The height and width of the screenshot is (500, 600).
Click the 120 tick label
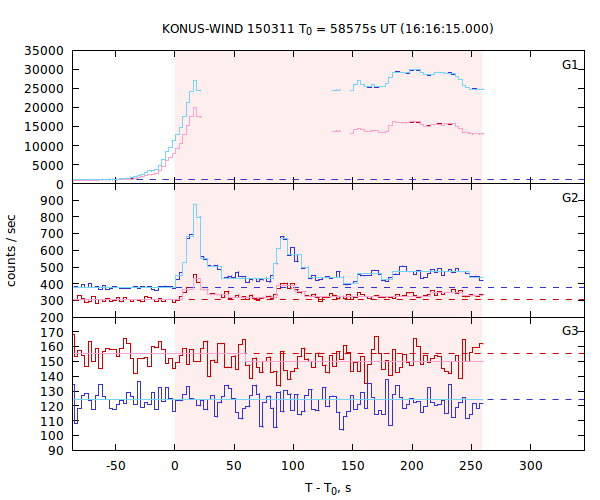[x=52, y=406]
